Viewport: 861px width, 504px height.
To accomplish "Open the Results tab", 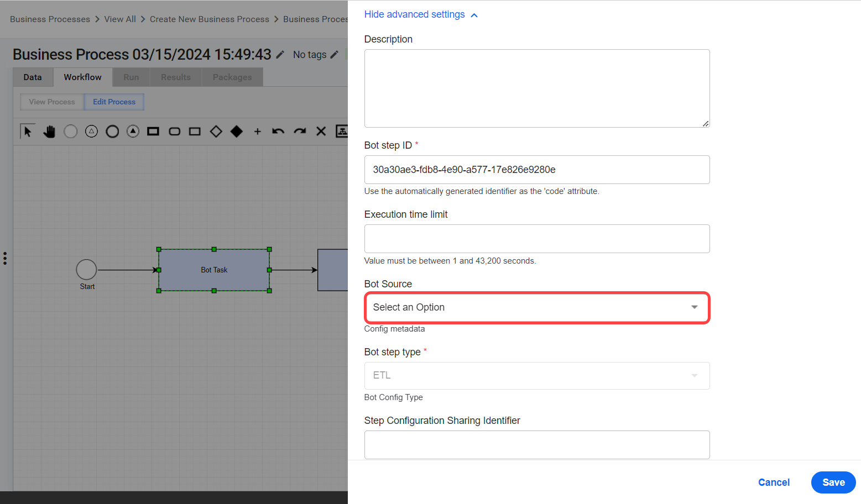I will pos(176,77).
